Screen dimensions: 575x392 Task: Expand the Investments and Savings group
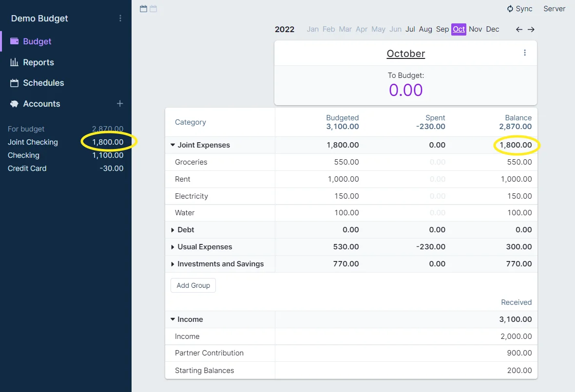(x=173, y=263)
